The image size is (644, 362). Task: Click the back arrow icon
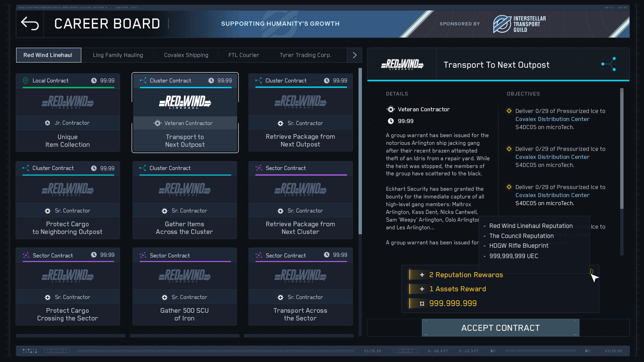(x=30, y=24)
